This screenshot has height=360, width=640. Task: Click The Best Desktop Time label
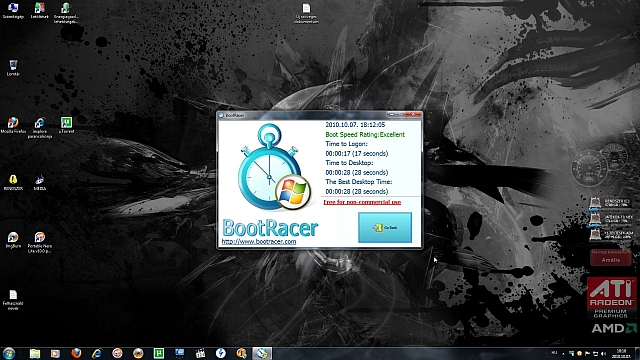(x=358, y=182)
